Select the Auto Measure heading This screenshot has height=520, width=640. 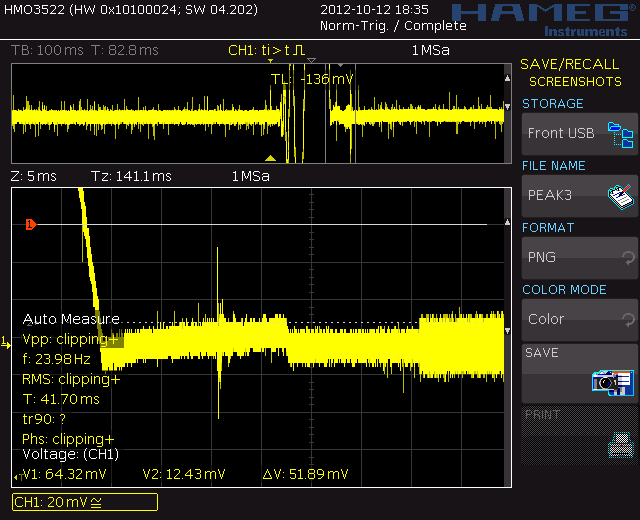click(69, 320)
